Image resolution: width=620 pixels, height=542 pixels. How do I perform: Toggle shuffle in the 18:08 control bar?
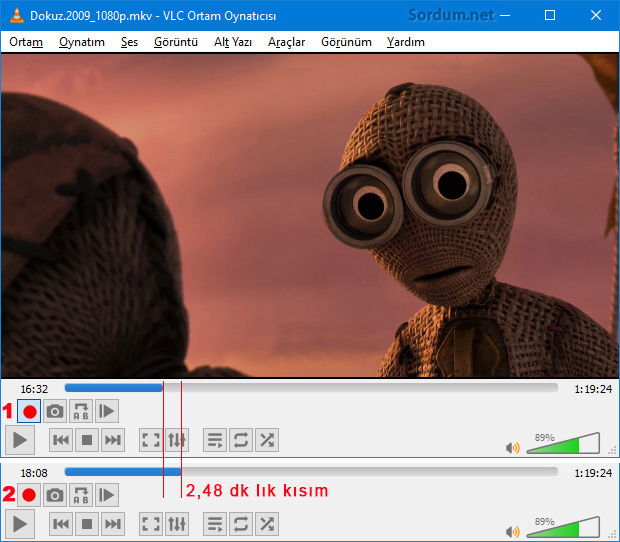267,524
